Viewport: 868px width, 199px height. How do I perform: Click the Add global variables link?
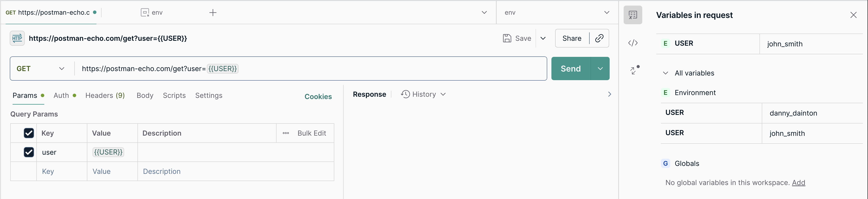tap(798, 183)
